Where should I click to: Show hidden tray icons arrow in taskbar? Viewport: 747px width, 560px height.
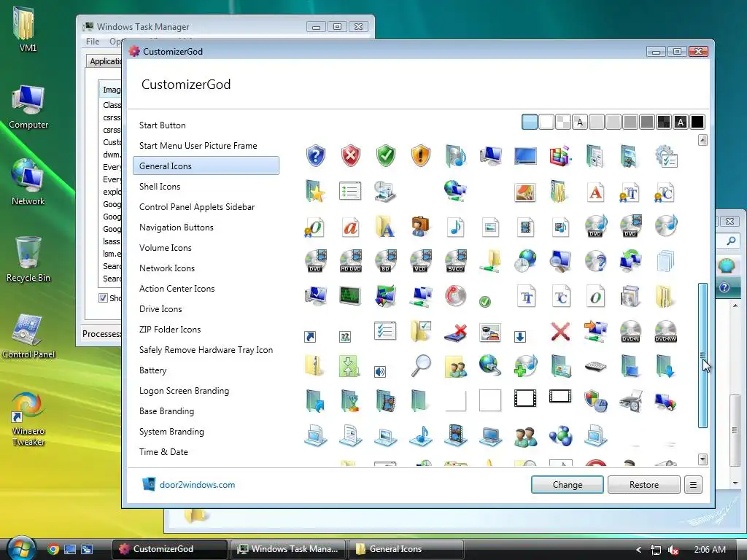[639, 550]
